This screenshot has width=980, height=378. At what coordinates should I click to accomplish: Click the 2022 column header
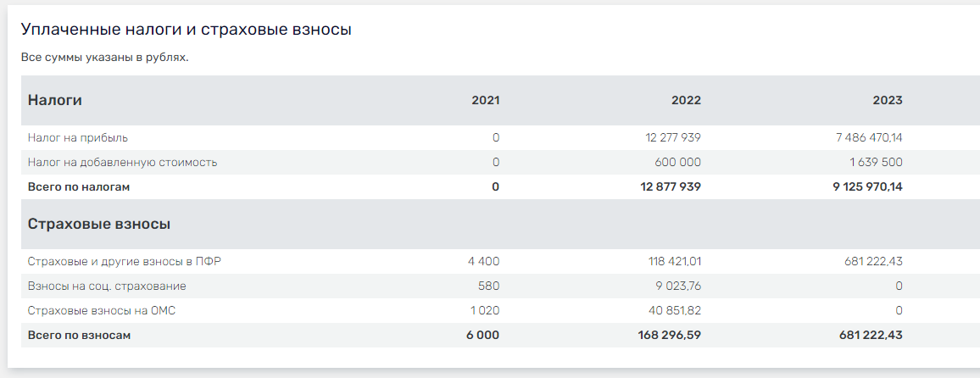[686, 100]
